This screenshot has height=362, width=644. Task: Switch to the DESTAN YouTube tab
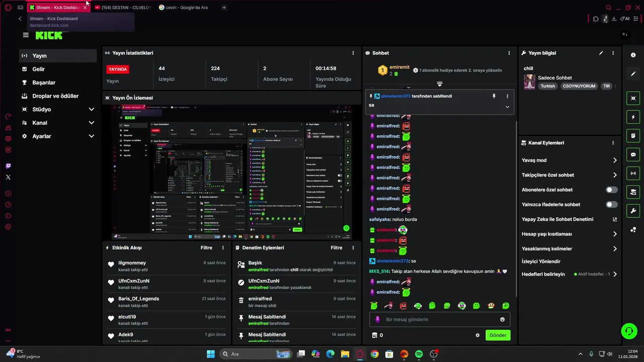[x=123, y=8]
